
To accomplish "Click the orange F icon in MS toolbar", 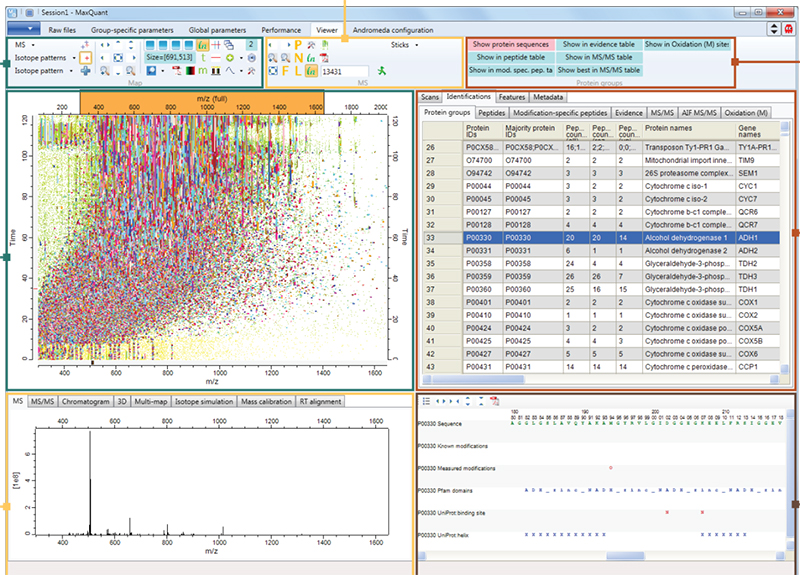I will pos(285,71).
